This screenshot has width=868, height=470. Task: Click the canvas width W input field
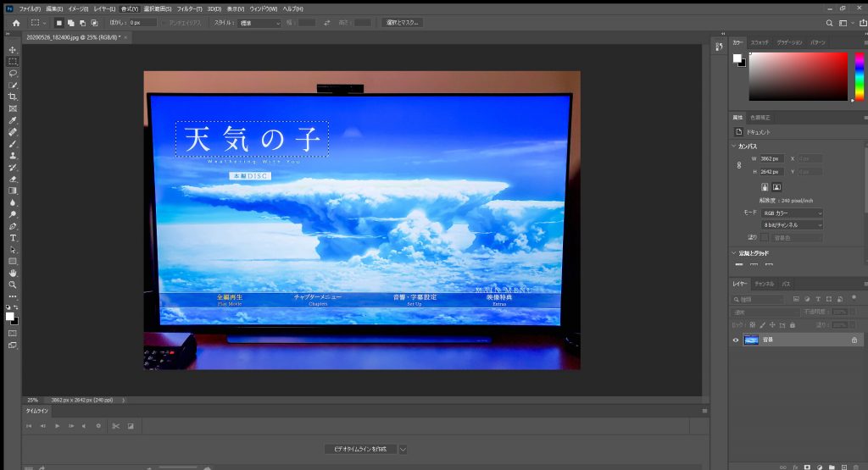point(772,158)
